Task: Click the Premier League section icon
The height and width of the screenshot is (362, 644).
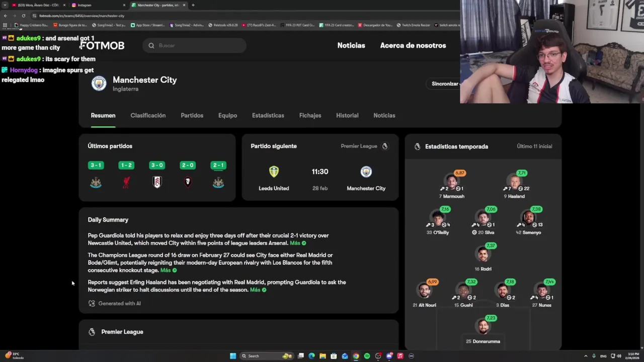Action: tap(92, 332)
